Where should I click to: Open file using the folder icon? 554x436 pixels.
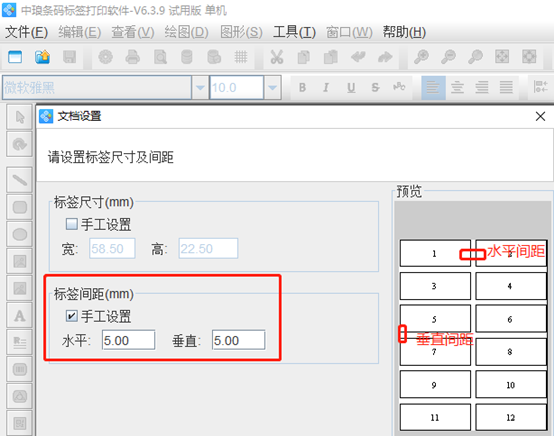(x=42, y=57)
